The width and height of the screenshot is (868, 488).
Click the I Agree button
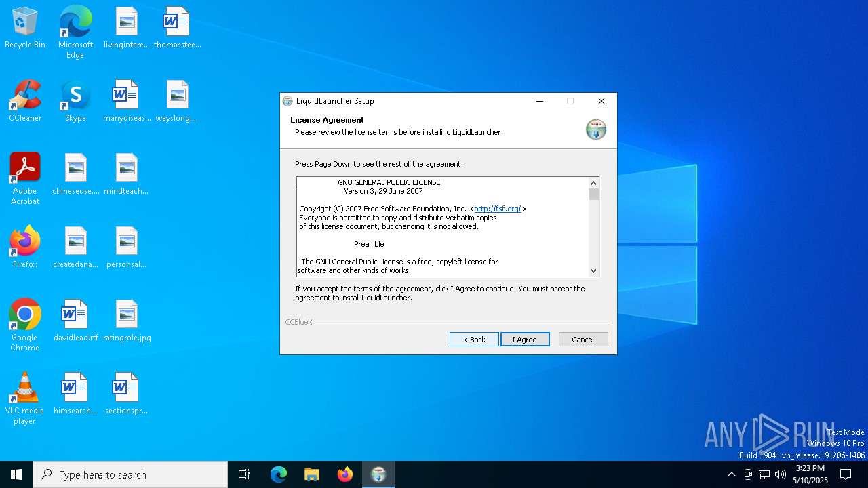(x=525, y=339)
